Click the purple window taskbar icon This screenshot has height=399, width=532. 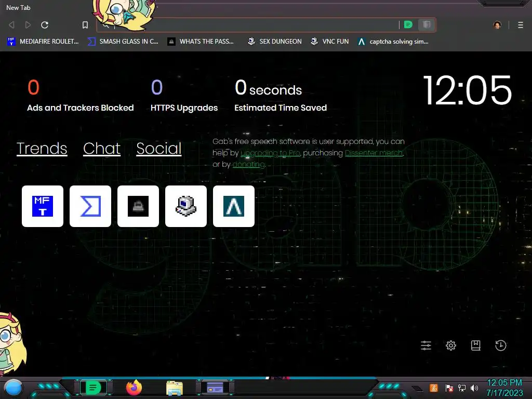coord(215,388)
